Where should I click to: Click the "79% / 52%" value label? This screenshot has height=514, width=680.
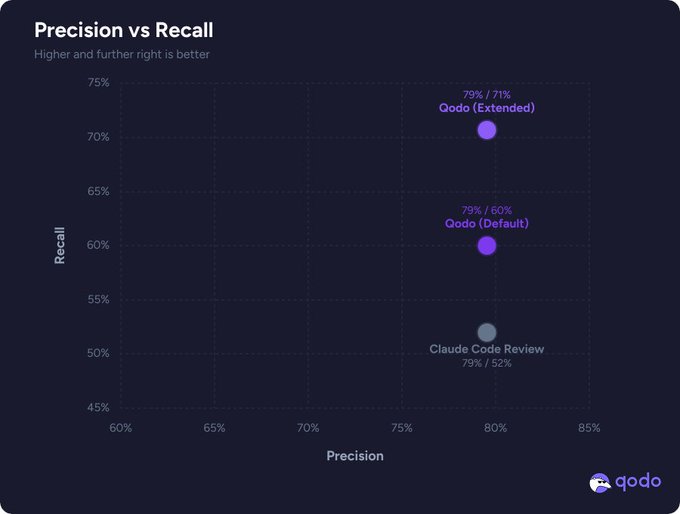click(487, 363)
